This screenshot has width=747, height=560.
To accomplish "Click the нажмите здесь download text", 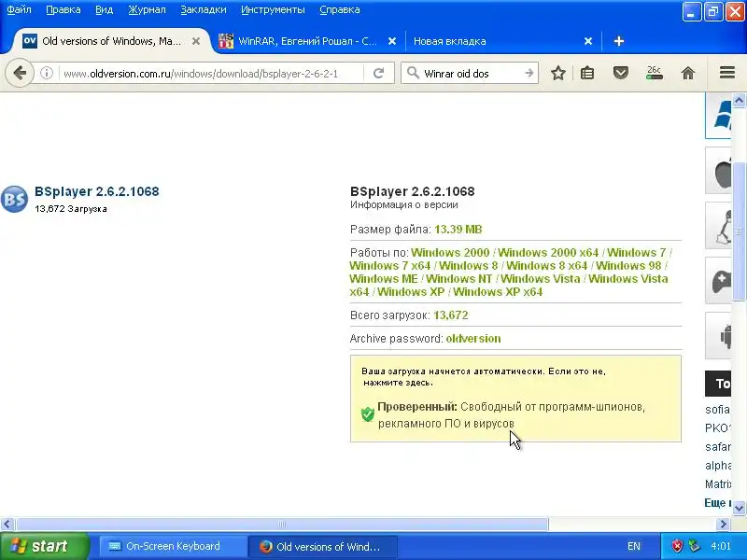I will click(x=398, y=383).
